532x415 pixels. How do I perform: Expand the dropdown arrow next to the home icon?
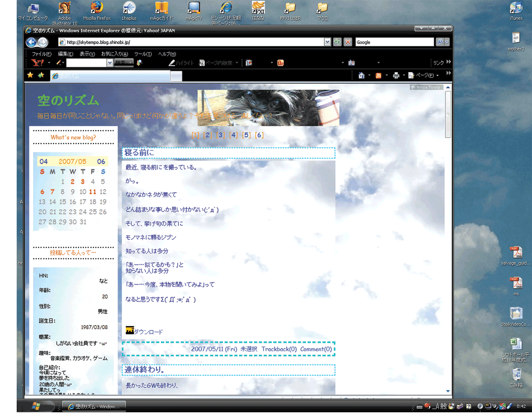(369, 75)
